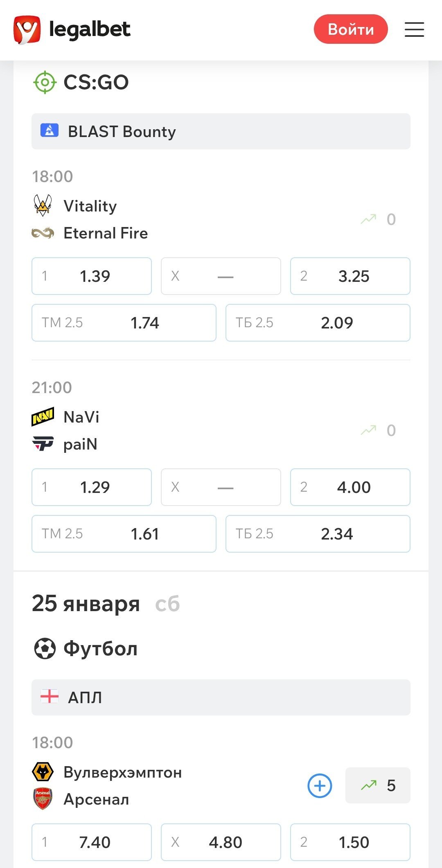Open the АПЛ league section
The image size is (442, 868).
point(221,697)
